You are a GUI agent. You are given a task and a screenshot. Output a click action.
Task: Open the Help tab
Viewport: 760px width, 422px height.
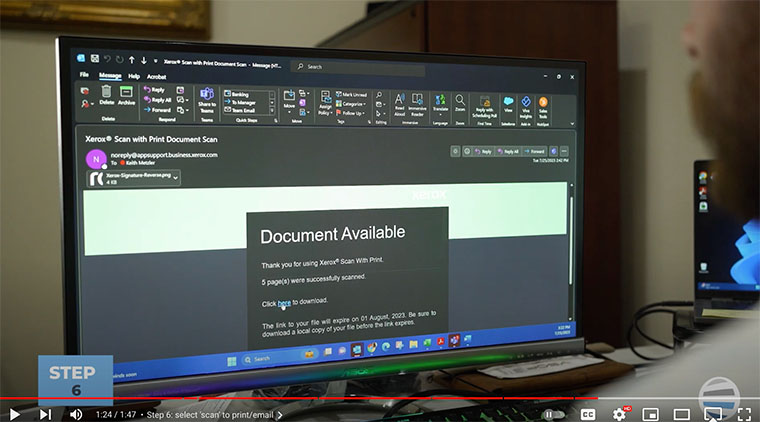point(134,76)
